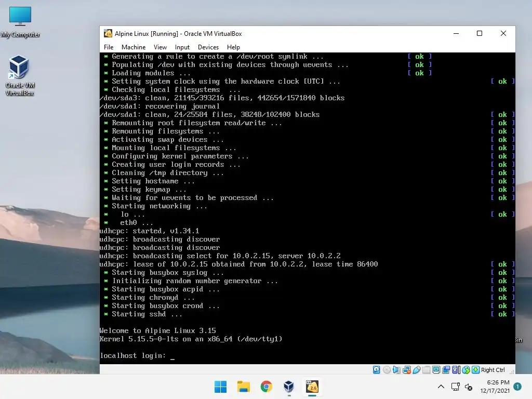Click at the localhost login prompt
The width and height of the screenshot is (532, 399).
coord(137,355)
